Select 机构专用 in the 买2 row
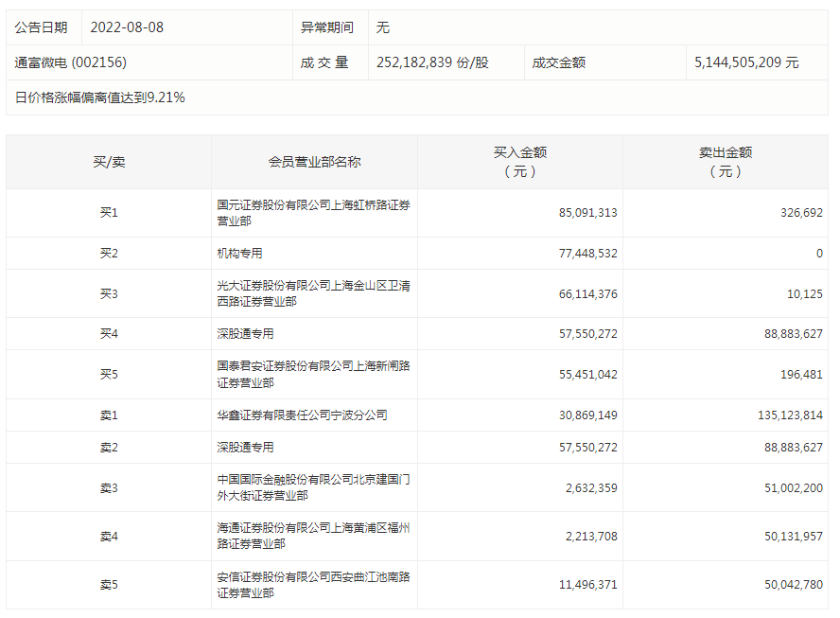Viewport: 840px width, 618px height. (239, 254)
